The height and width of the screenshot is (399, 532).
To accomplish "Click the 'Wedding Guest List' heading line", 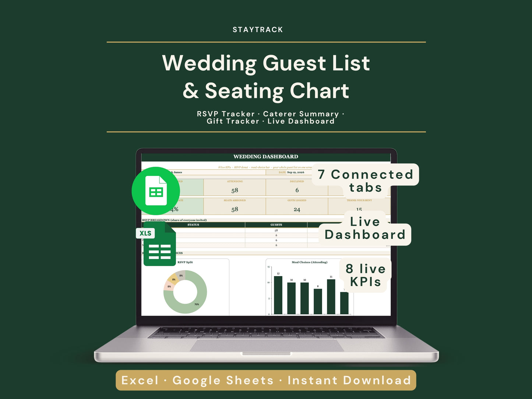I will coord(266,63).
